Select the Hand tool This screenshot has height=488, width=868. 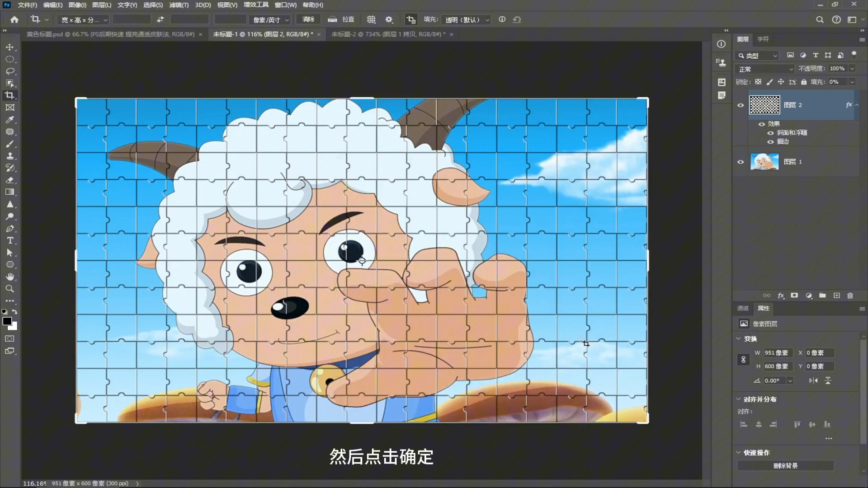point(9,277)
